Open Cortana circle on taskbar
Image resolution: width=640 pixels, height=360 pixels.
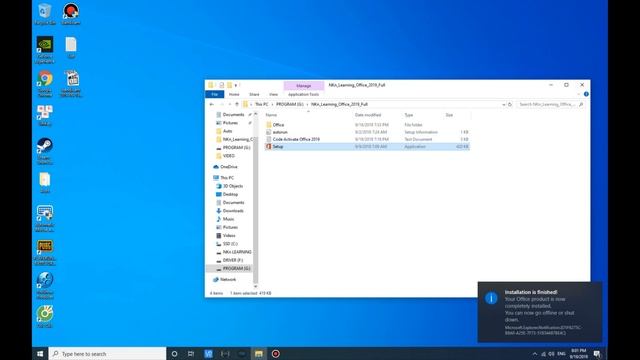pyautogui.click(x=174, y=353)
